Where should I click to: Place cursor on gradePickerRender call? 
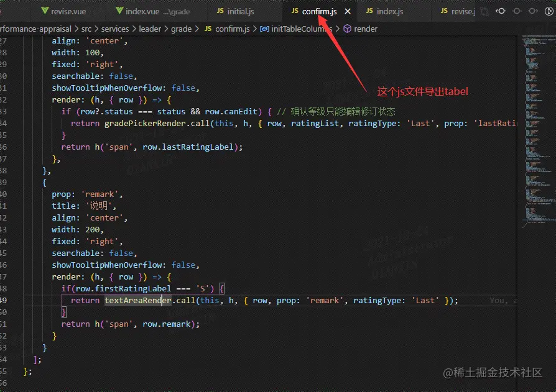tap(145, 123)
